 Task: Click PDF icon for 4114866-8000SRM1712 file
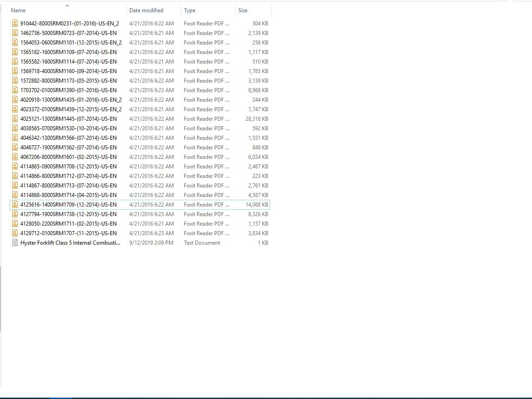[15, 175]
